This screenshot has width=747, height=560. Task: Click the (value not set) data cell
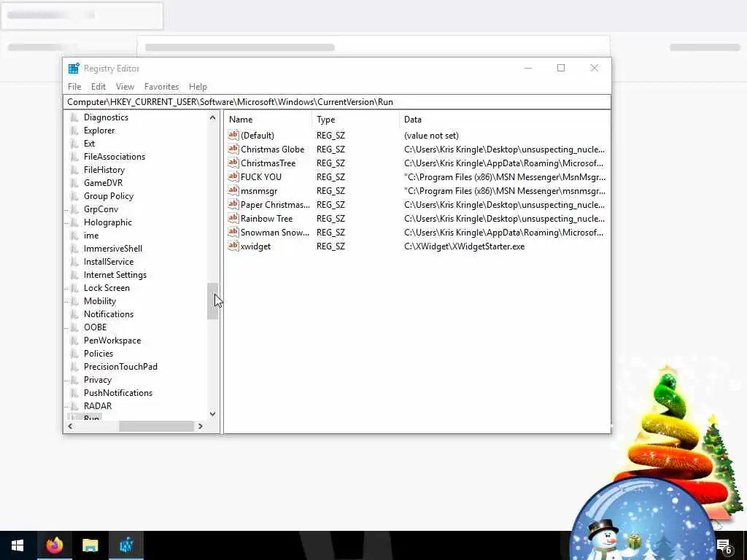(431, 136)
